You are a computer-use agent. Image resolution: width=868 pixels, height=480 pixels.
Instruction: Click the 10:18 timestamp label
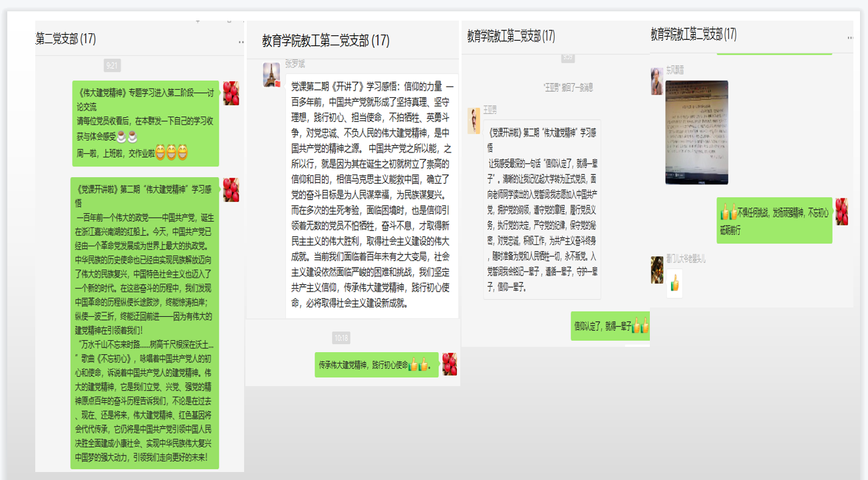[x=341, y=338]
